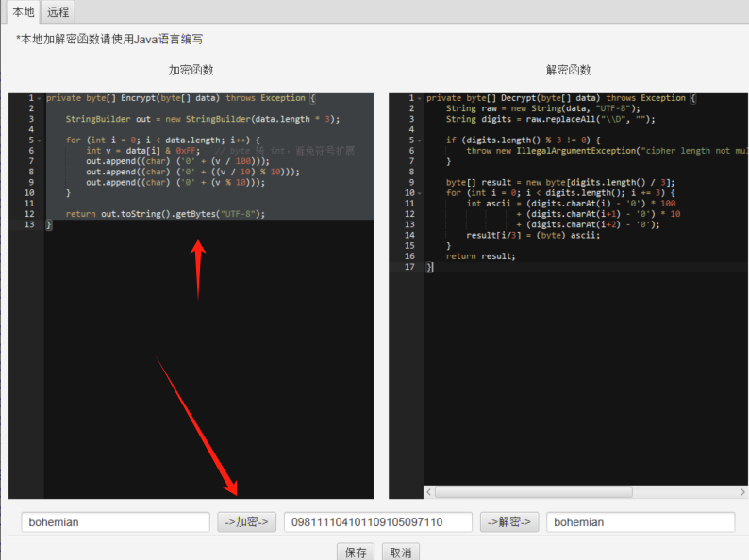This screenshot has height=560, width=749.
Task: Switch to the 远程 tab
Action: click(x=58, y=11)
